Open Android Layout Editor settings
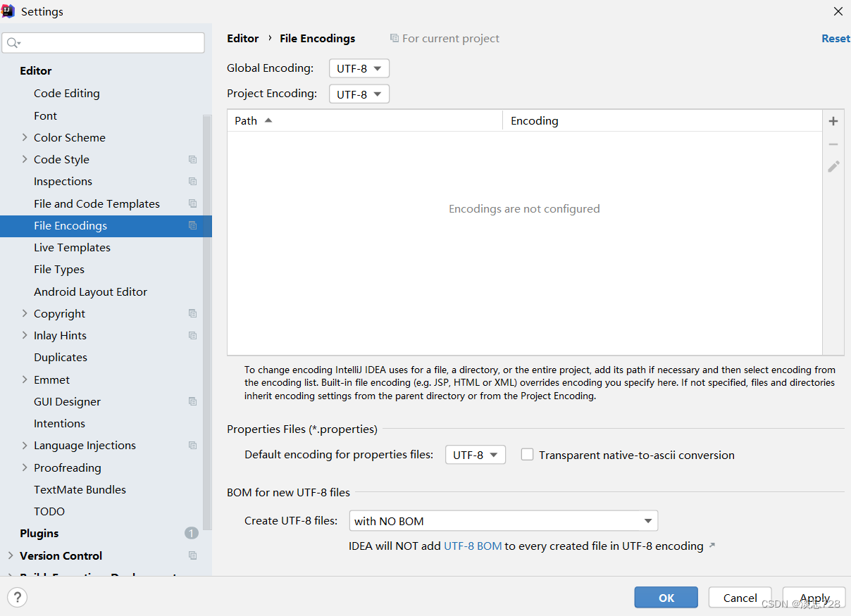Viewport: 851px width, 616px height. tap(90, 291)
